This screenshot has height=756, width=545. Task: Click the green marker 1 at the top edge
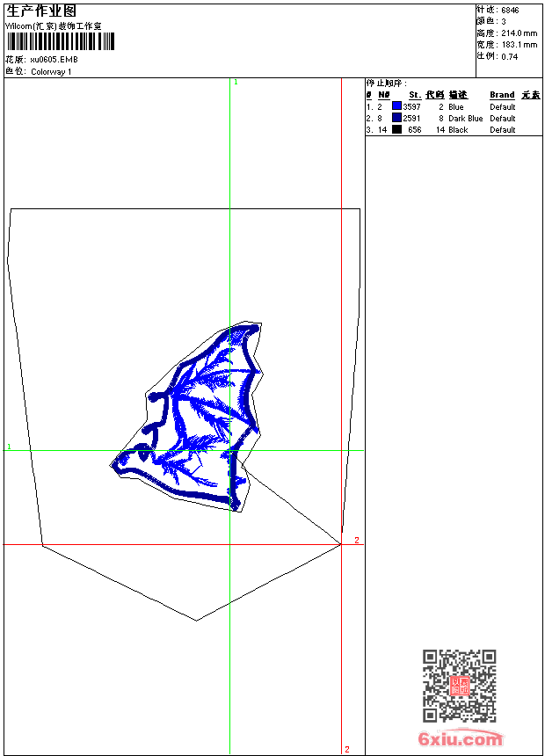236,83
